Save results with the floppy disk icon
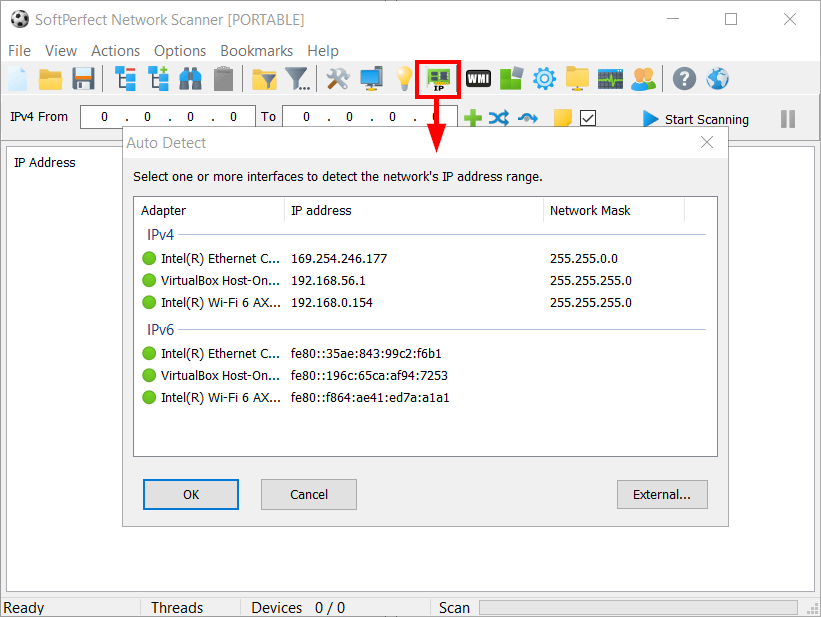This screenshot has width=821, height=617. pyautogui.click(x=83, y=79)
